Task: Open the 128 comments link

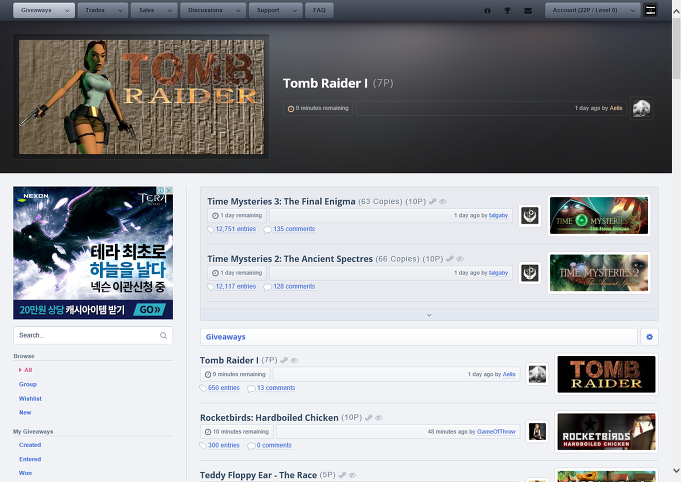Action: tap(294, 287)
